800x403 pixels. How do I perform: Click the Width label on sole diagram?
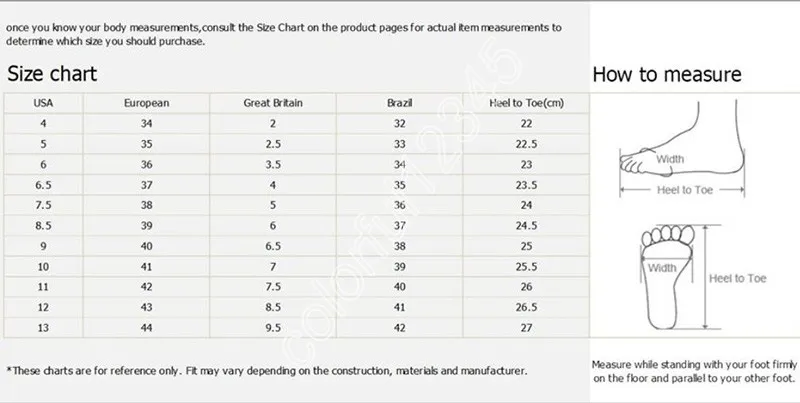tap(662, 268)
